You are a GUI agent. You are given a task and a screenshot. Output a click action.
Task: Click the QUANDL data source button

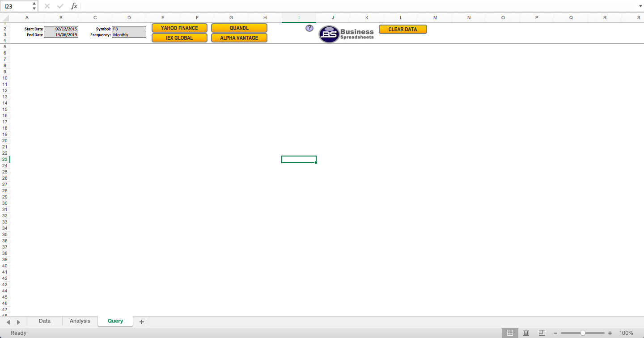click(x=239, y=28)
